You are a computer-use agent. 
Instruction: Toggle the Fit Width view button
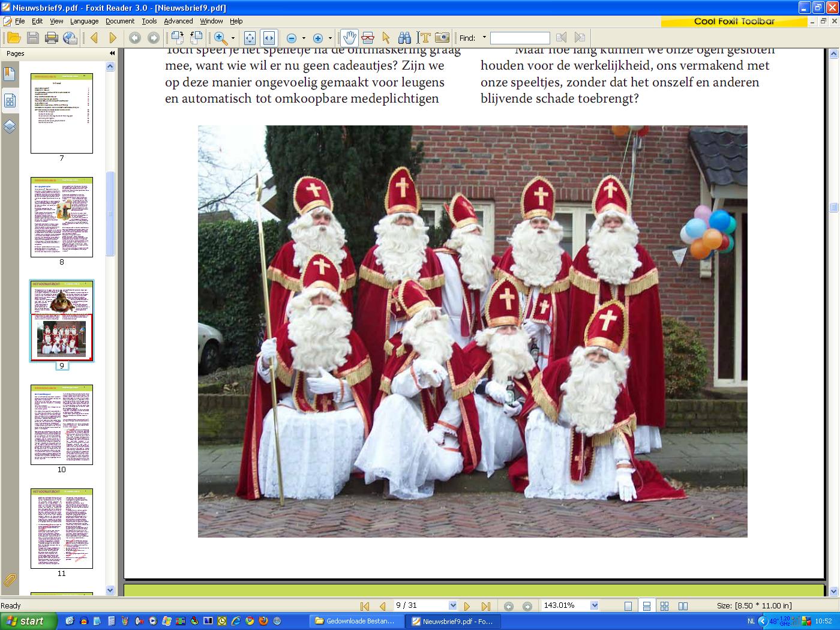point(269,38)
